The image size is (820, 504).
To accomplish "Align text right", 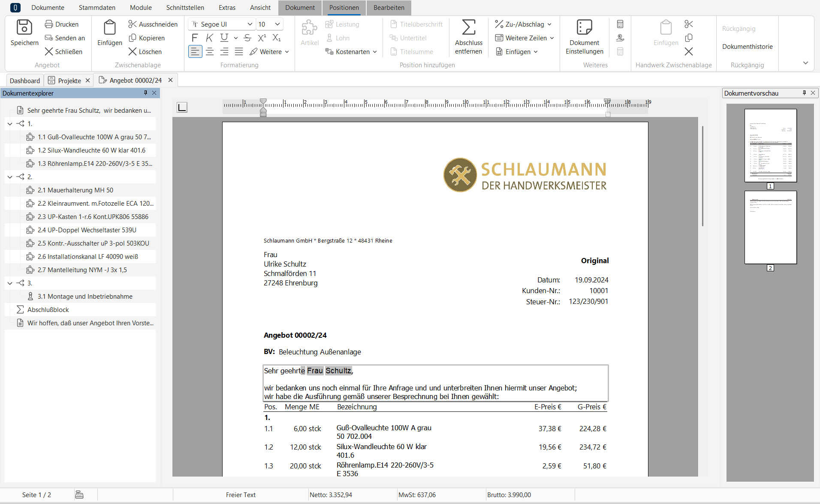I will 224,51.
